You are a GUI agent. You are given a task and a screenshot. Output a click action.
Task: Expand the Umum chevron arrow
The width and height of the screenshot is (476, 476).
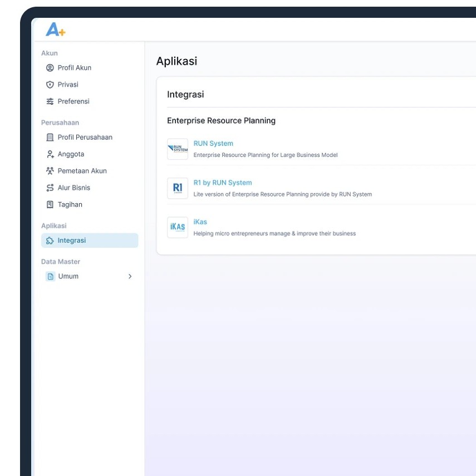point(130,276)
